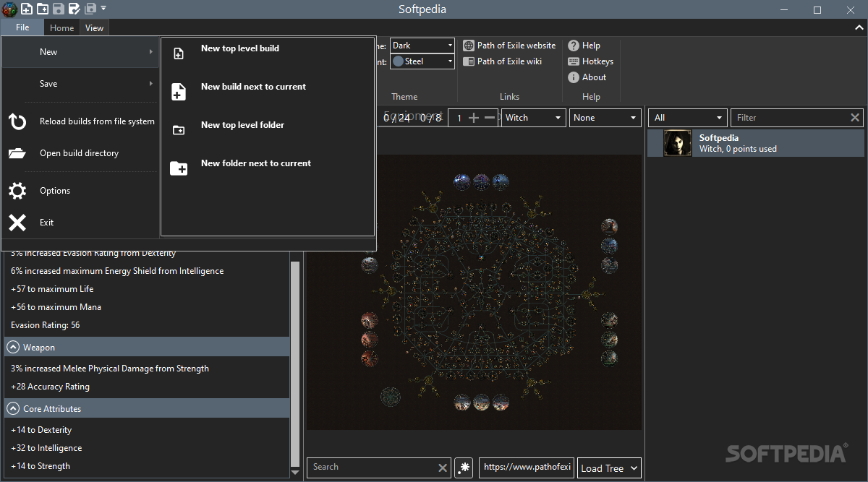This screenshot has height=482, width=868.
Task: Click the pathofexile URL input field
Action: pos(527,468)
